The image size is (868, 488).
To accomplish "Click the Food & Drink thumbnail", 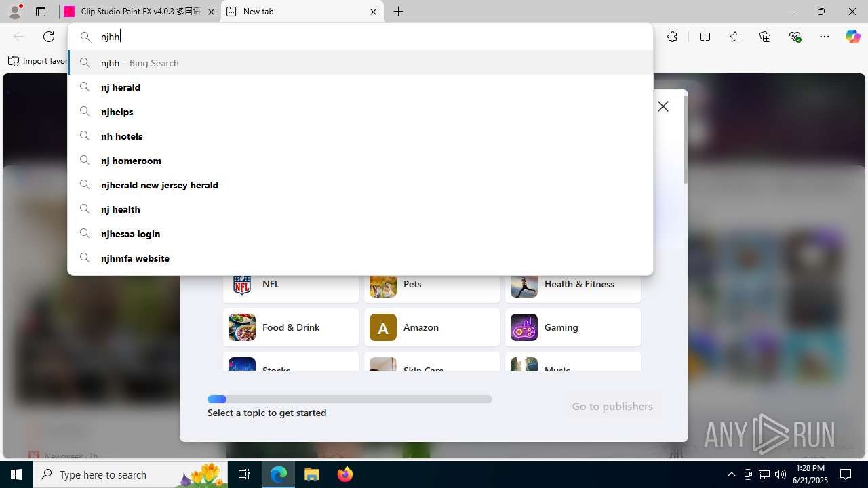I will click(x=242, y=327).
